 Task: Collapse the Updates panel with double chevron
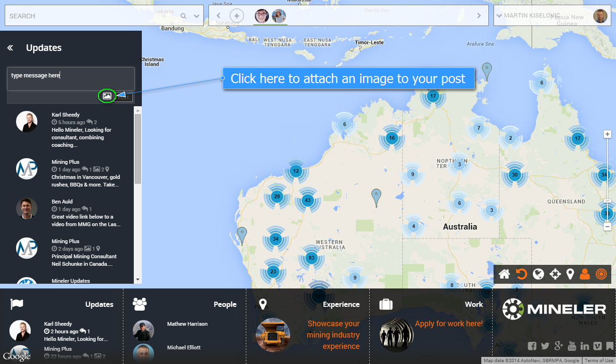[x=10, y=48]
